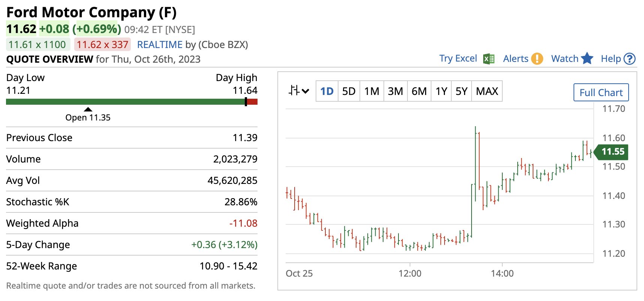The height and width of the screenshot is (301, 644).
Task: Click the orange Alerts exclamation icon
Action: (x=537, y=59)
